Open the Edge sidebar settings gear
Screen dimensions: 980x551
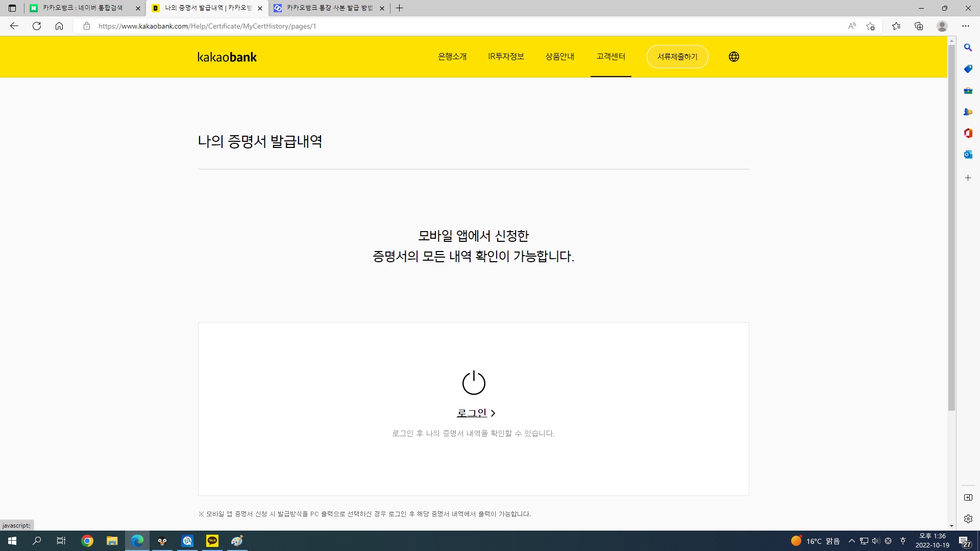[968, 519]
